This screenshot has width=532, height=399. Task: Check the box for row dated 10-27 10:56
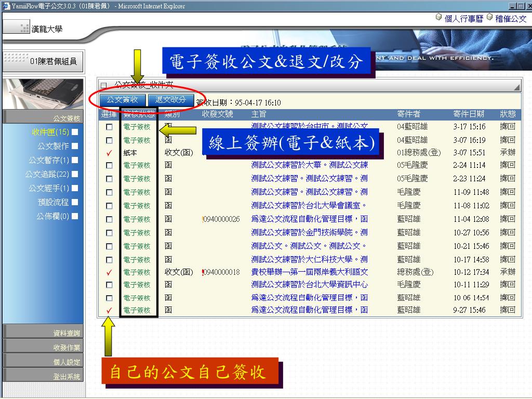(x=109, y=233)
